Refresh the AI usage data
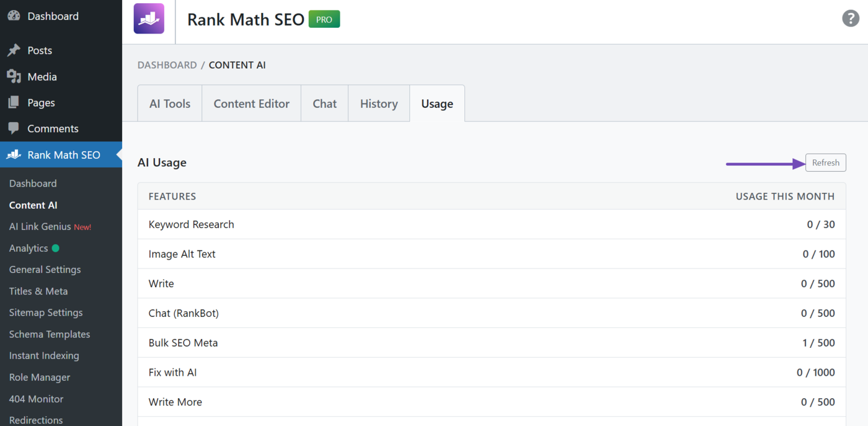The height and width of the screenshot is (426, 868). (826, 162)
